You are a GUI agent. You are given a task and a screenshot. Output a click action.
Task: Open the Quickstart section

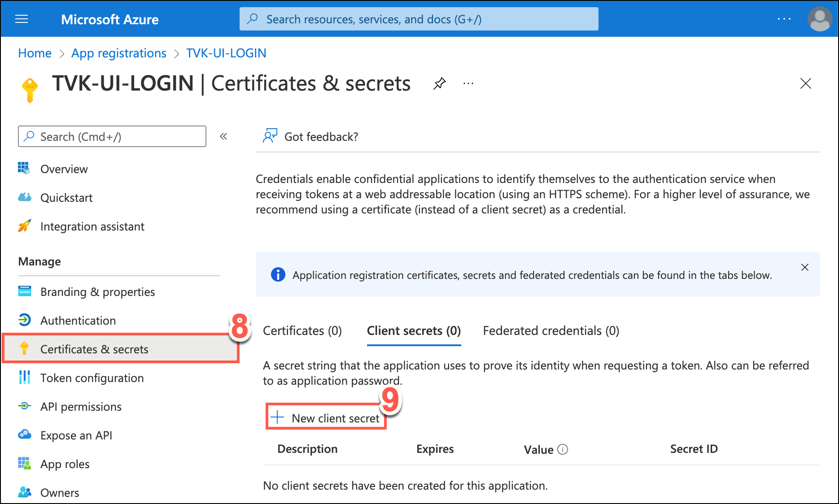point(66,197)
